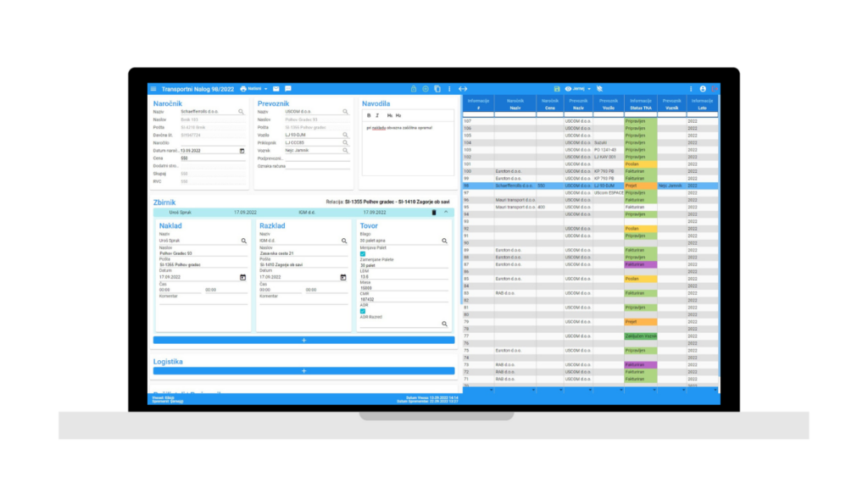Open the chat comment bubble icon

click(288, 88)
